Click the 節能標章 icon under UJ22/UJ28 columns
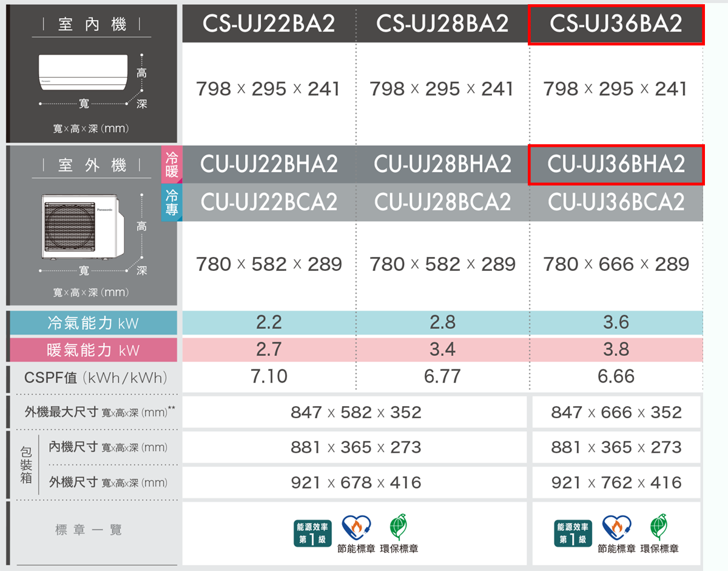Screen dimensions: 728x571 tap(356, 527)
